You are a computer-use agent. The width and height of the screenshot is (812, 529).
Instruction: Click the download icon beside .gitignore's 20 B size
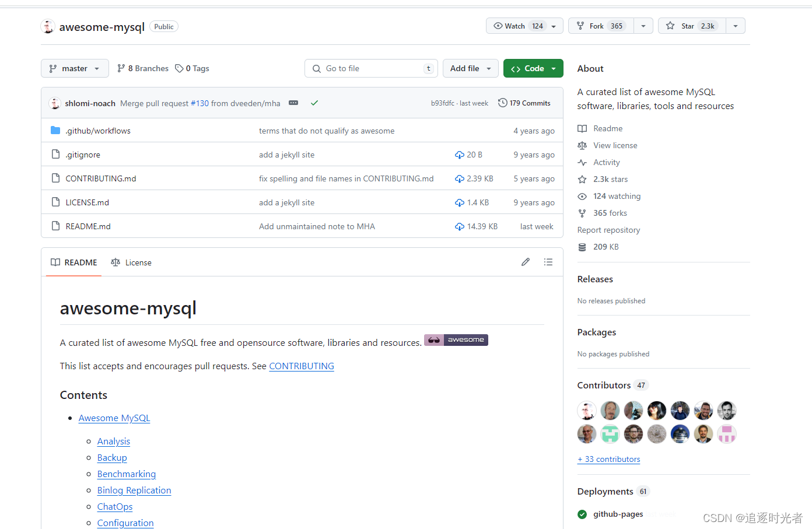tap(459, 155)
